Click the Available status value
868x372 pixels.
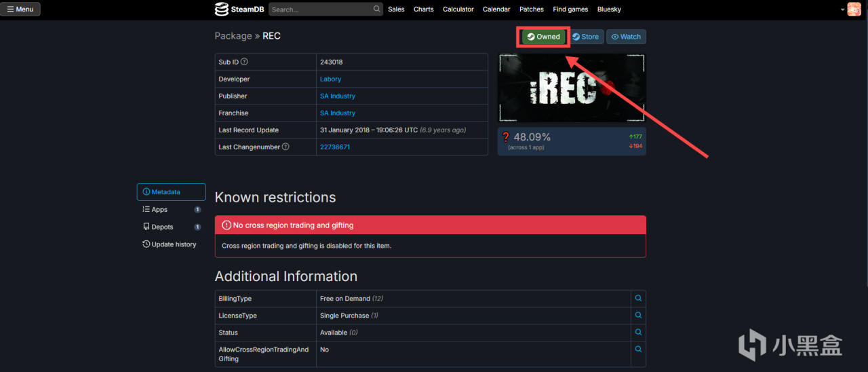334,333
